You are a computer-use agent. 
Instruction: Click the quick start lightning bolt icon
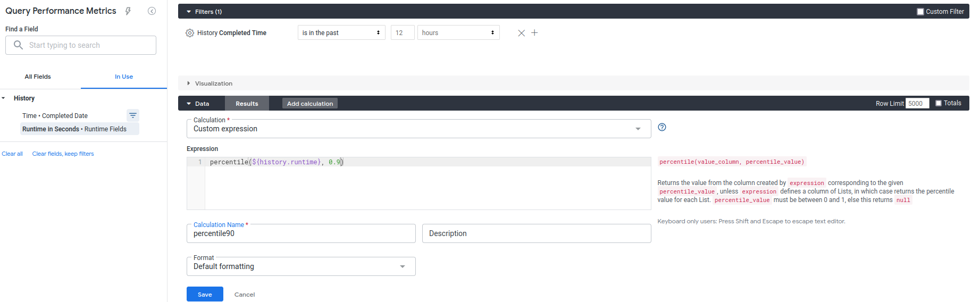(128, 11)
